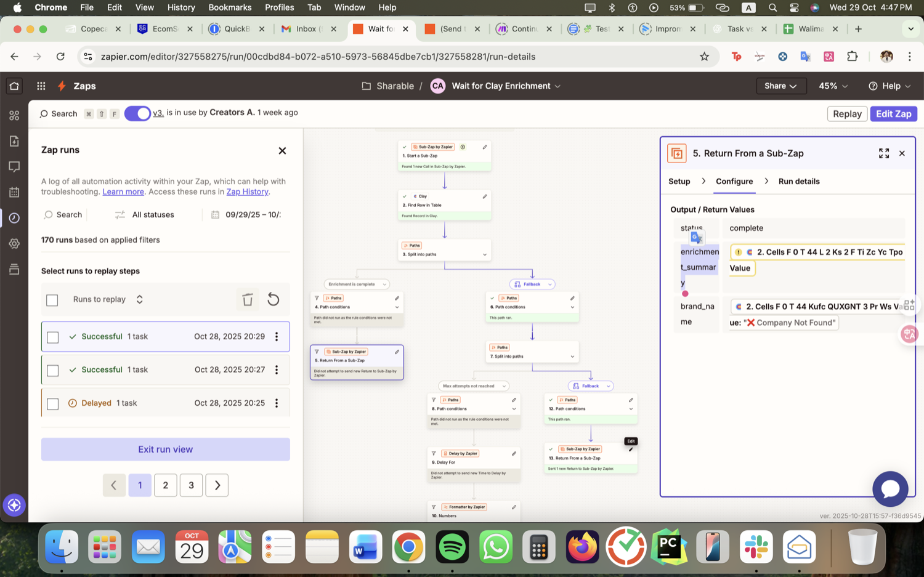The width and height of the screenshot is (924, 577).
Task: Expand the Enrichment is complete path dropdown
Action: pos(357,284)
